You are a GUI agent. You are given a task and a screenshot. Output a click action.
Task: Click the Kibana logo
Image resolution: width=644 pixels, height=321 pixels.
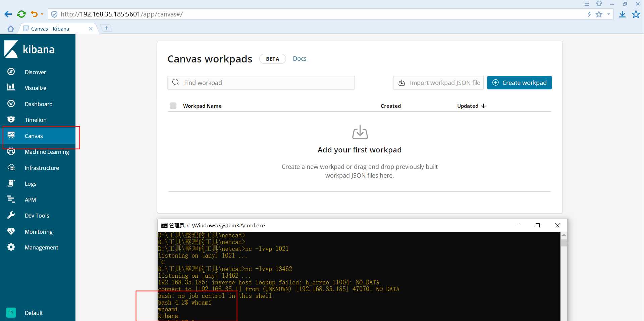[x=30, y=49]
